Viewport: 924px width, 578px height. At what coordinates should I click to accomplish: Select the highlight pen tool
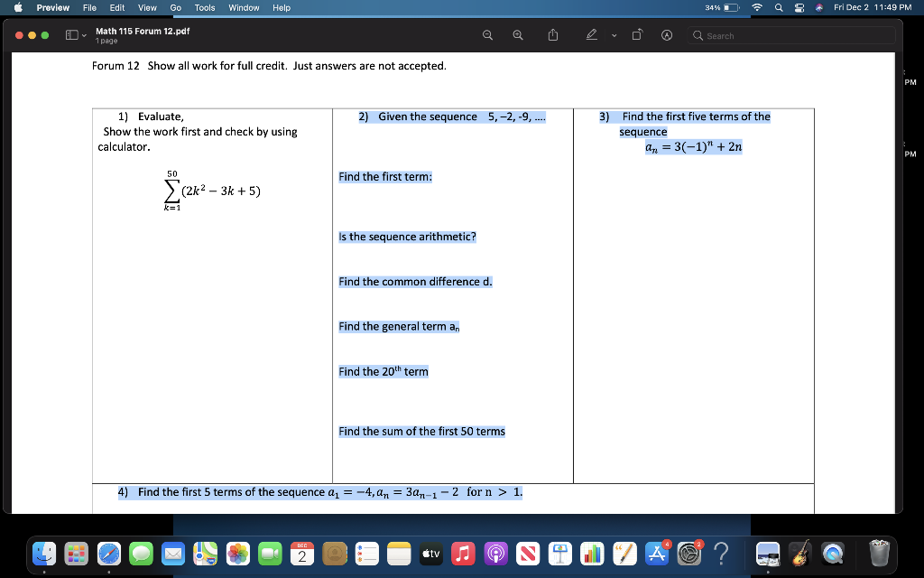(x=592, y=35)
